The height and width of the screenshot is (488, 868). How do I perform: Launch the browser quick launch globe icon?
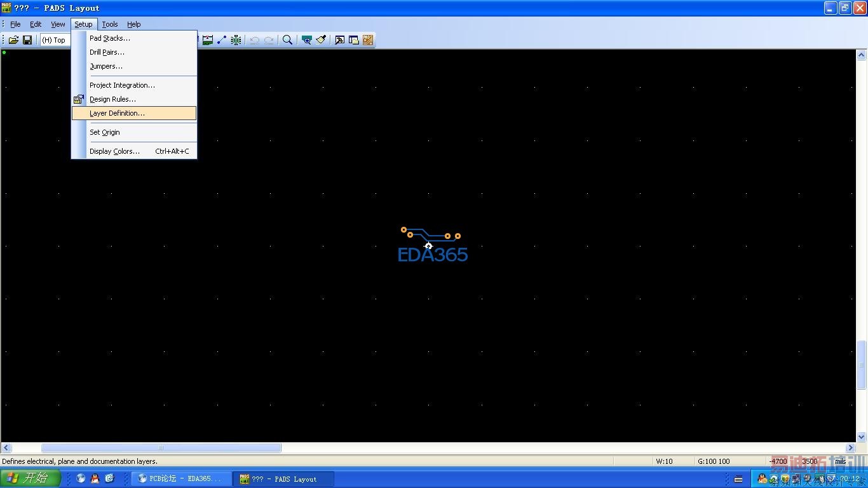click(x=81, y=478)
